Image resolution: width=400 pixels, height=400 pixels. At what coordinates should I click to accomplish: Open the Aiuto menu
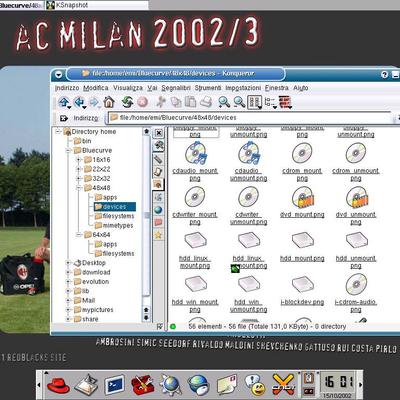[x=301, y=88]
